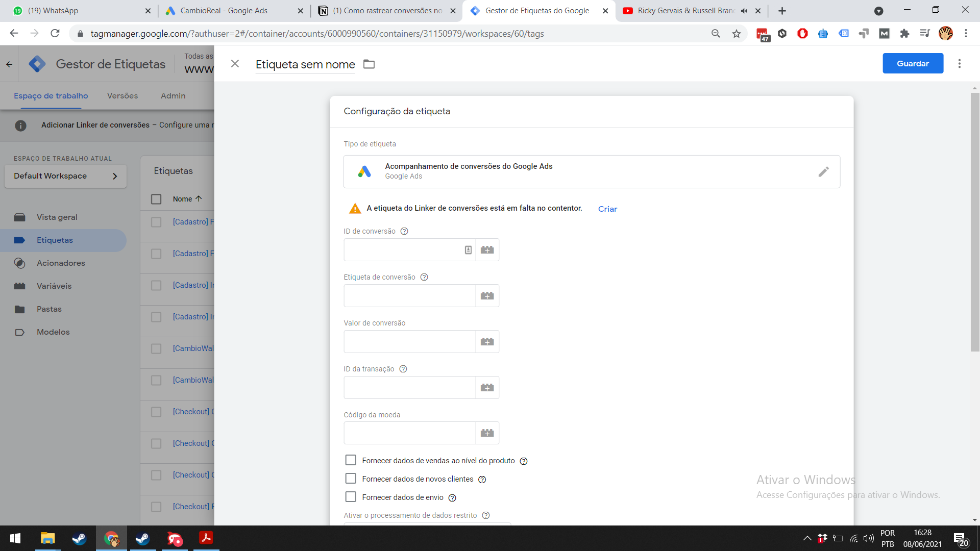Insert variable into Código da moeda field
980x551 pixels.
[x=487, y=433]
